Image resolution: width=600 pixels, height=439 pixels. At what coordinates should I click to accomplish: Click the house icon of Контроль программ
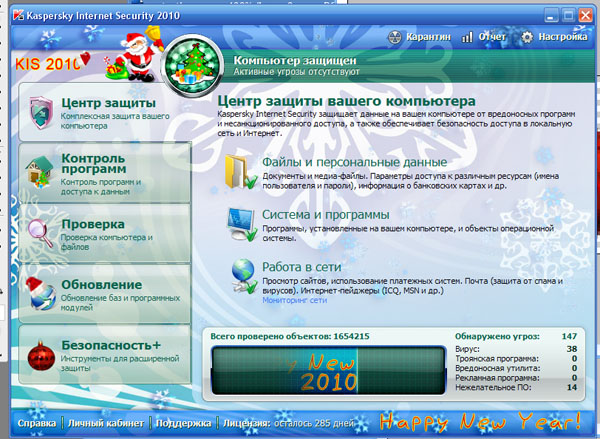pos(39,172)
